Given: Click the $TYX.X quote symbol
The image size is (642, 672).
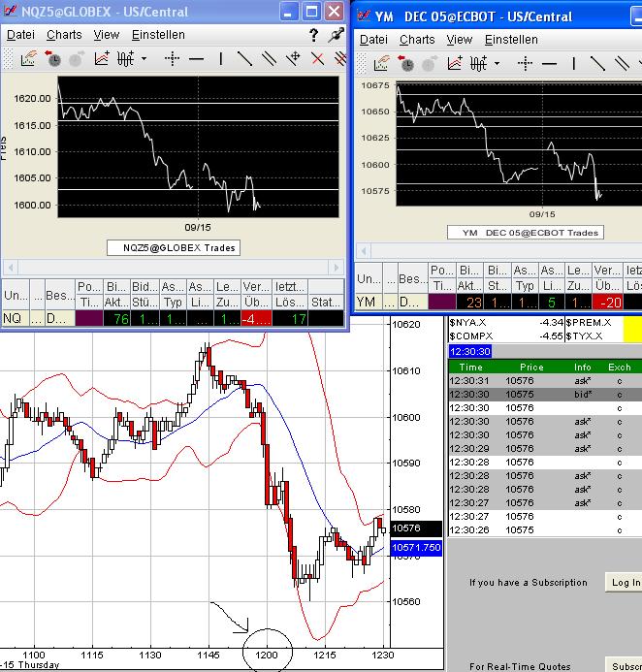Looking at the screenshot, I should pyautogui.click(x=585, y=336).
